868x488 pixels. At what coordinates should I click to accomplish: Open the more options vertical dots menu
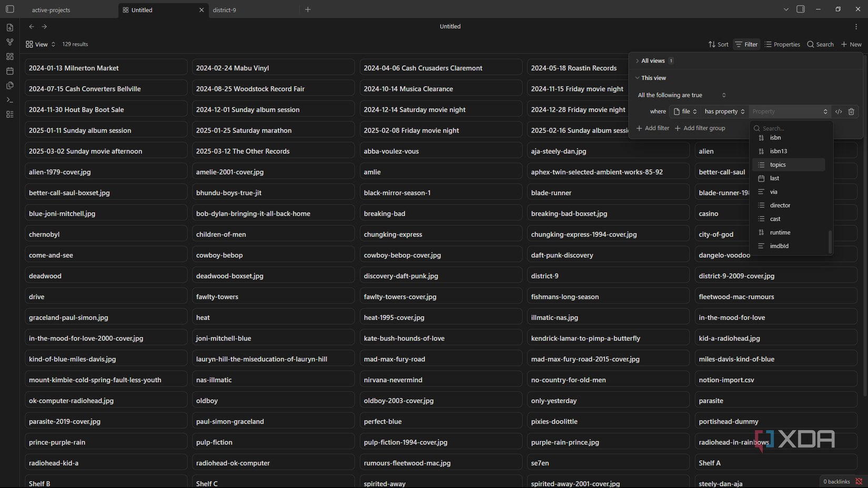click(856, 26)
